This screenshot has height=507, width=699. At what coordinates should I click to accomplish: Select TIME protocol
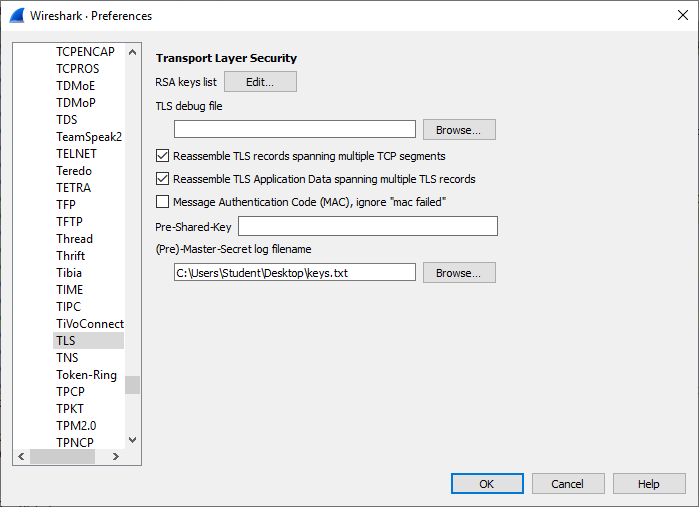(70, 289)
